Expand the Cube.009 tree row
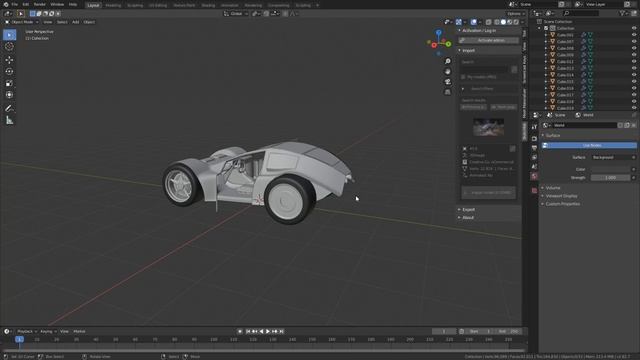 coord(546,55)
